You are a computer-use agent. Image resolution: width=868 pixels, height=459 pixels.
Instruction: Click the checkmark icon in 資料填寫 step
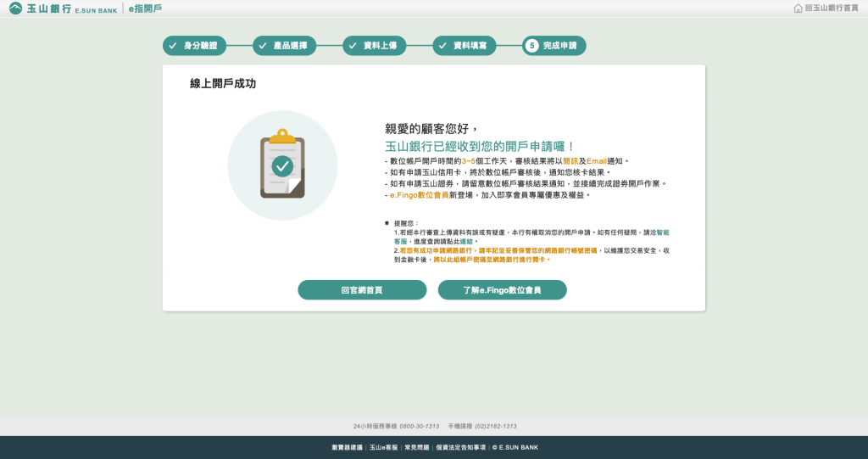(442, 46)
